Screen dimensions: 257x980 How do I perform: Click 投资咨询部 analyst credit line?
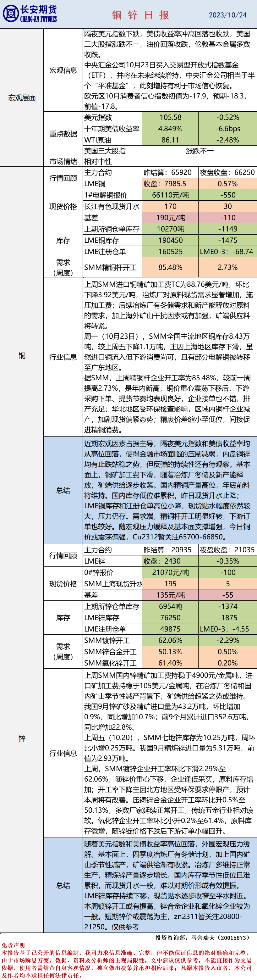tap(202, 938)
